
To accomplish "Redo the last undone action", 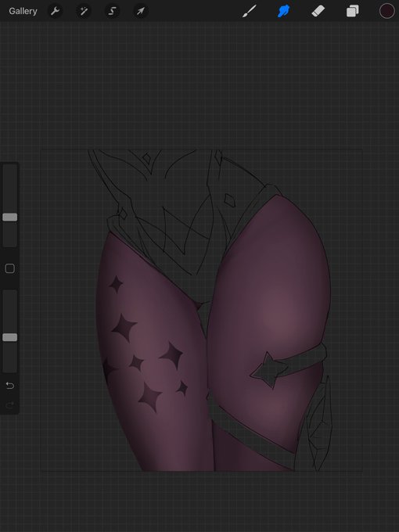I will [10, 404].
